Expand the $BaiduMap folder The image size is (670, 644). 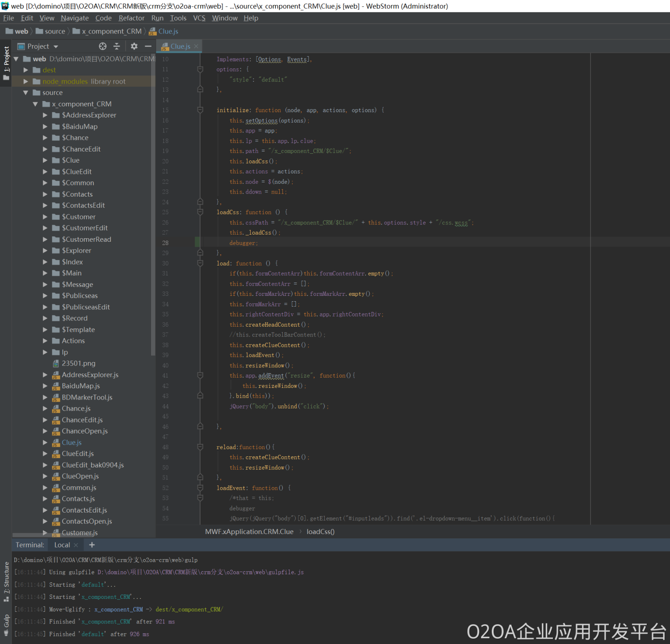tap(45, 126)
